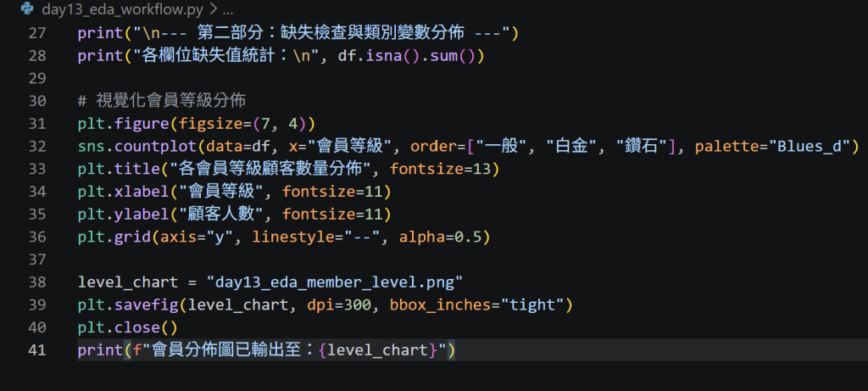Click line number 32 in gutter
Image resolution: width=868 pixels, height=391 pixels.
[x=37, y=146]
